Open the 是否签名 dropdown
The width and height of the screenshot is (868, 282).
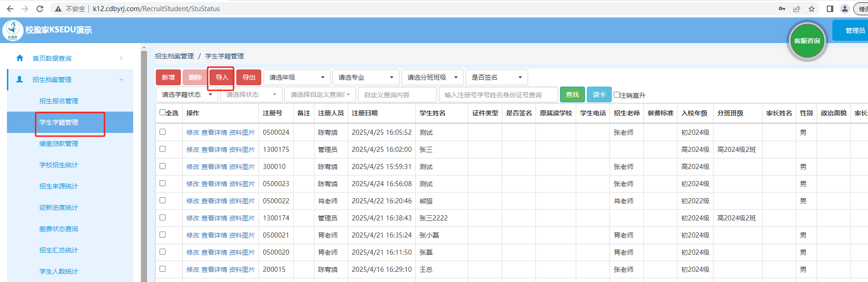click(x=497, y=77)
